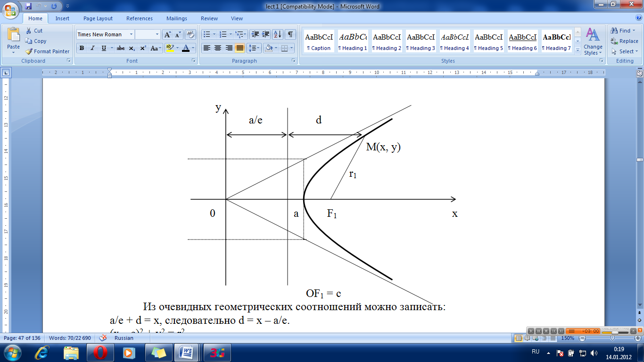Click Select in Editing group
Image resolution: width=644 pixels, height=362 pixels.
(625, 51)
